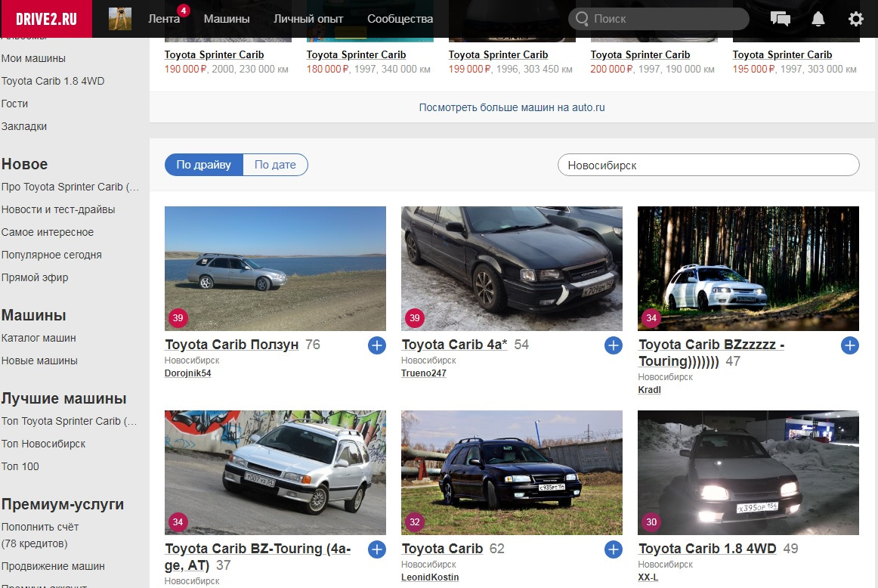Open the 200 000 ₽ Toyota Sprinter Carib listing

click(x=640, y=55)
